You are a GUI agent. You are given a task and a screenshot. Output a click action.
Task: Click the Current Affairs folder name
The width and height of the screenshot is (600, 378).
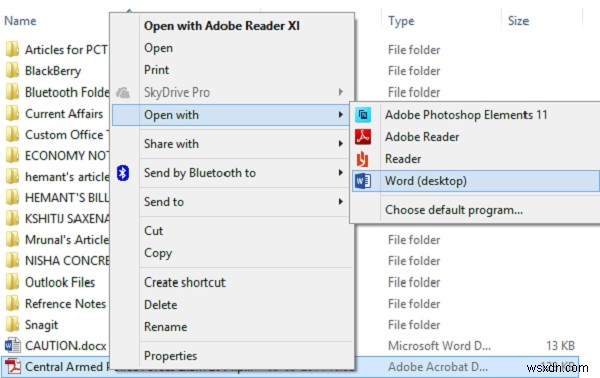64,114
